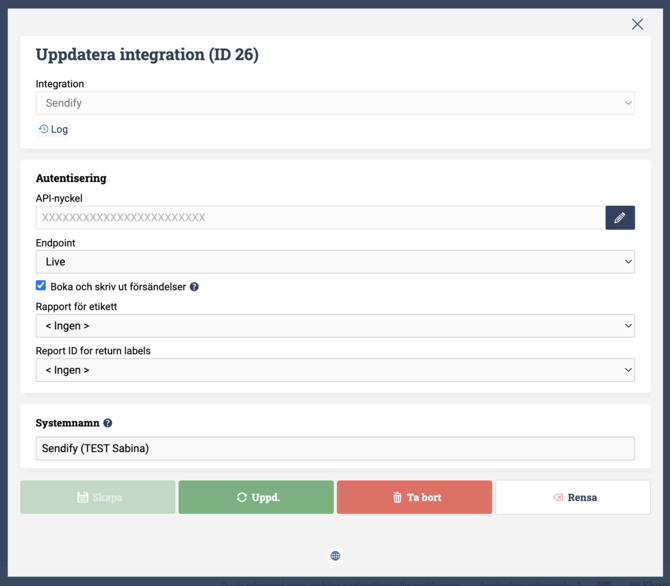Screen dimensions: 670x586
Task: Open the Rapport för etikett dropdown
Action: pyautogui.click(x=335, y=326)
